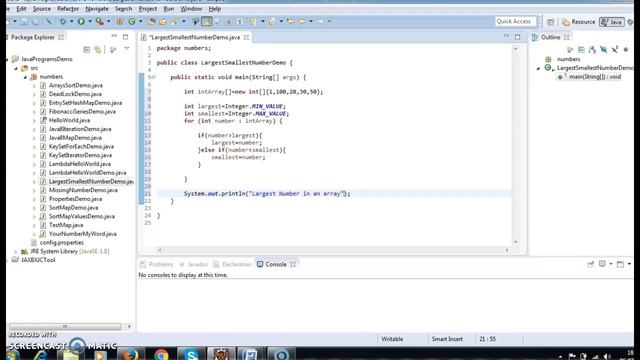
Task: Open the Window menu
Action: (x=191, y=9)
